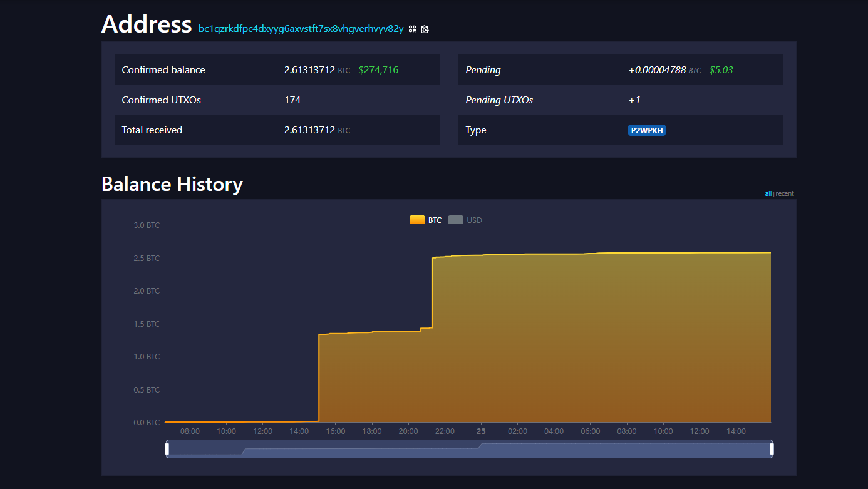
Task: Toggle the USD series in chart legend
Action: 465,220
